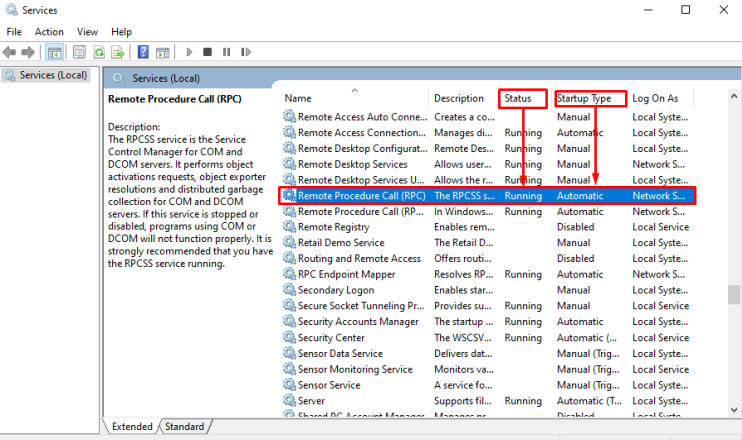Open the View menu
This screenshot has width=742, height=440.
click(x=88, y=32)
